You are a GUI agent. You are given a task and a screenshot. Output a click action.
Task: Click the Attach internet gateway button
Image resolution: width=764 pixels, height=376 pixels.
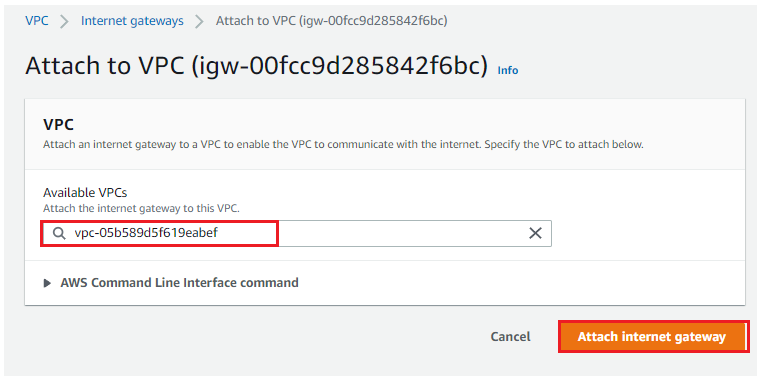[x=652, y=337]
